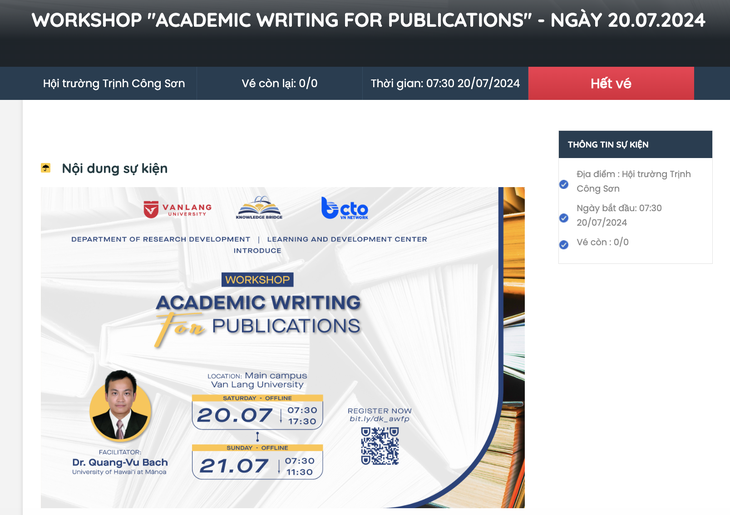The height and width of the screenshot is (515, 730).
Task: Click the yellow WORKSHOP label on poster
Action: pyautogui.click(x=257, y=279)
